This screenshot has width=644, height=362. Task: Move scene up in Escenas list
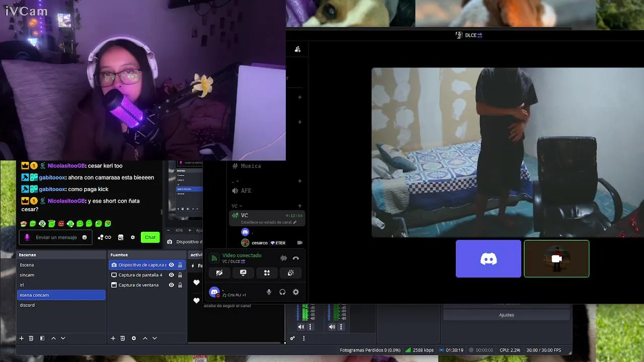tap(53, 338)
